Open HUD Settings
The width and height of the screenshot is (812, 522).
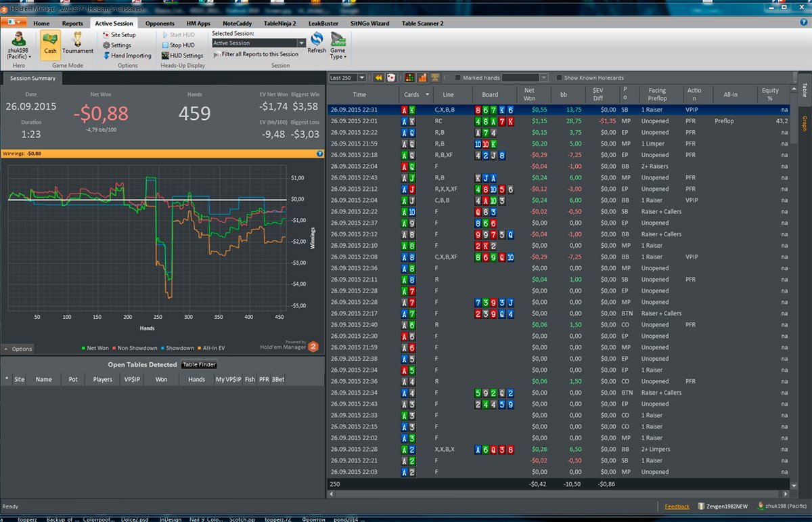pos(182,56)
